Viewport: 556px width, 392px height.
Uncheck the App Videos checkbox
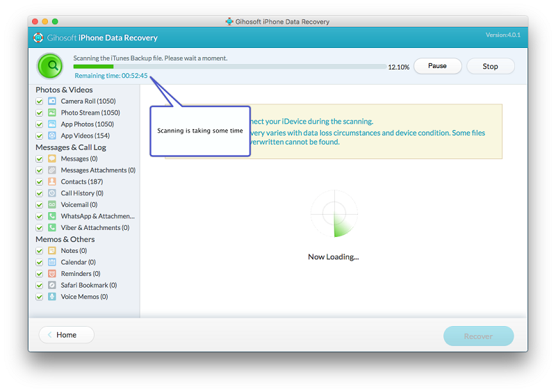[x=40, y=136]
